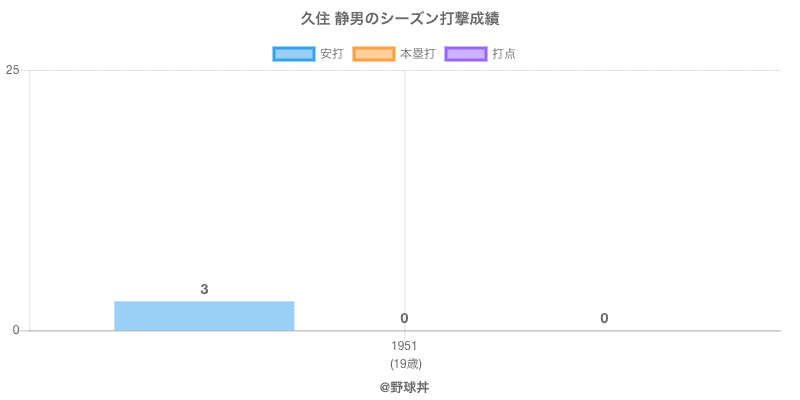This screenshot has width=800, height=400.
Task: Hide the 本塁打 series via its legend text
Action: click(417, 54)
